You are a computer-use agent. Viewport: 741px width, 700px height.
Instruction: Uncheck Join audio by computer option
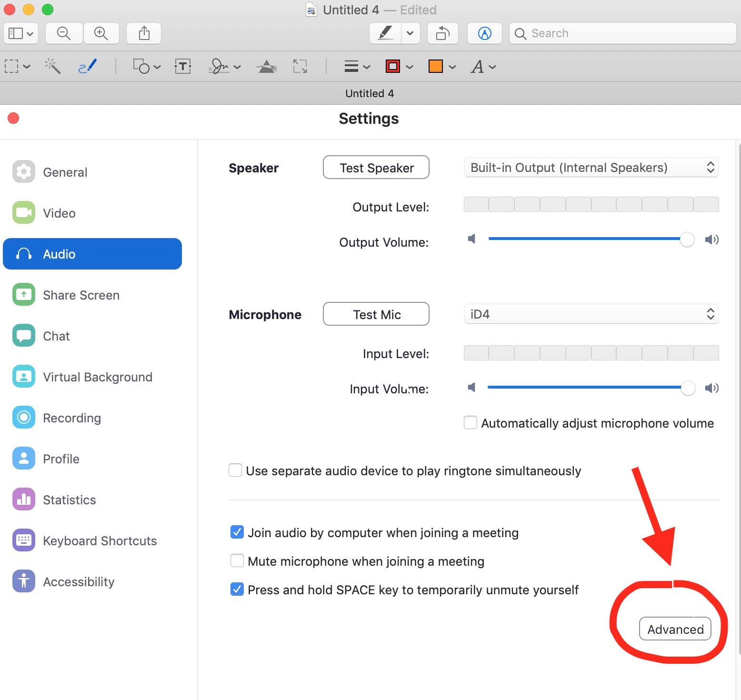pos(237,532)
